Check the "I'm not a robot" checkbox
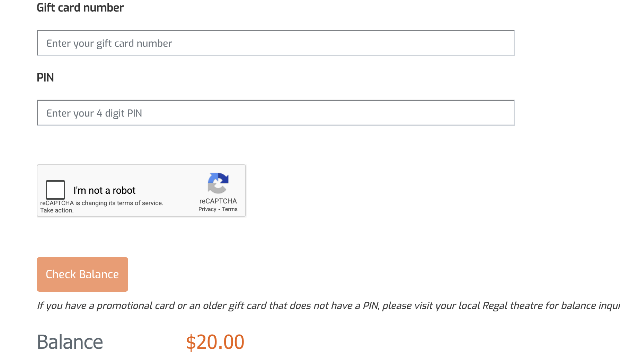The width and height of the screenshot is (620, 364). click(x=55, y=190)
